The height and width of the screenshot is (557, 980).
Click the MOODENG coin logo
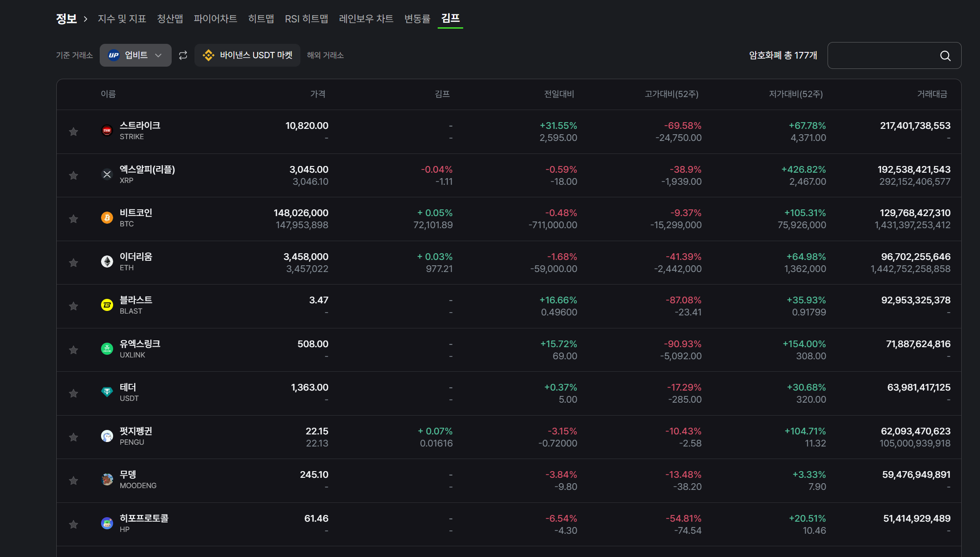[107, 480]
